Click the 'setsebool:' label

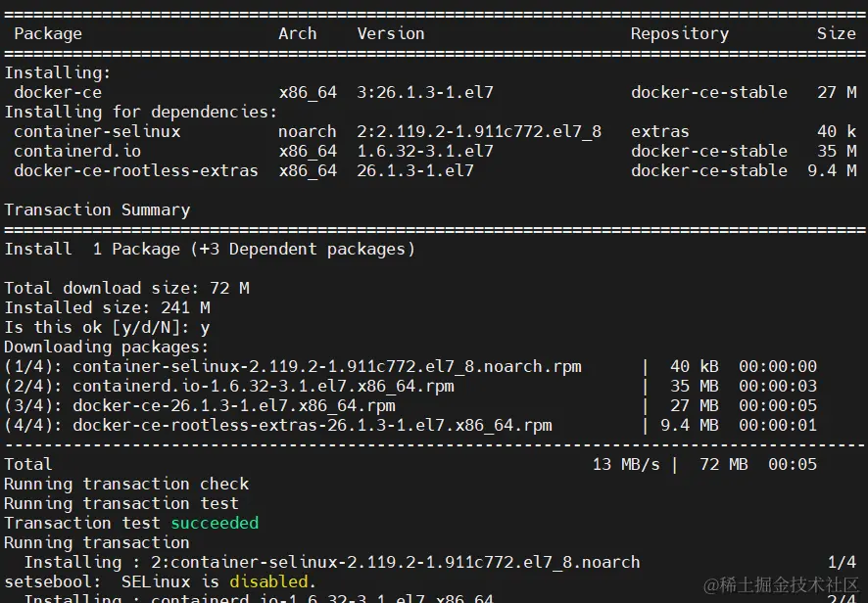pos(53,582)
